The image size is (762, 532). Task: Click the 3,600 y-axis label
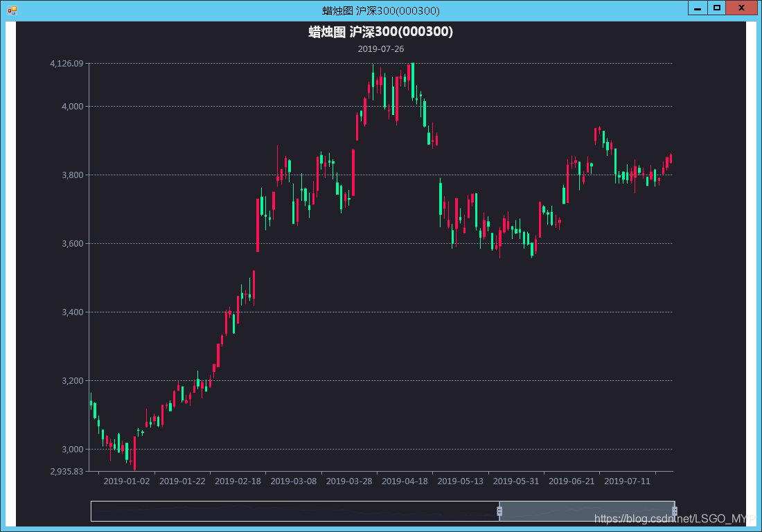(x=73, y=243)
